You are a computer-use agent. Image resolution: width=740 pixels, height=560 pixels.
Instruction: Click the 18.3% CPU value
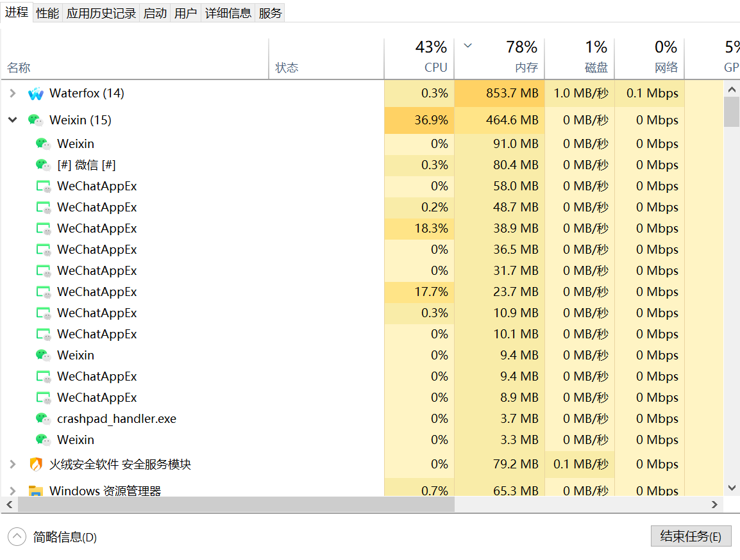click(x=432, y=229)
